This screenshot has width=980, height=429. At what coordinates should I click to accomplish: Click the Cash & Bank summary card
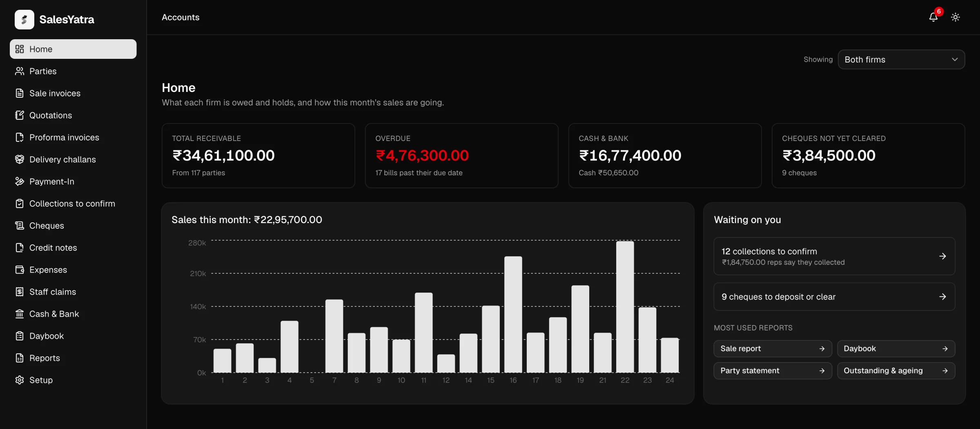[x=665, y=156]
